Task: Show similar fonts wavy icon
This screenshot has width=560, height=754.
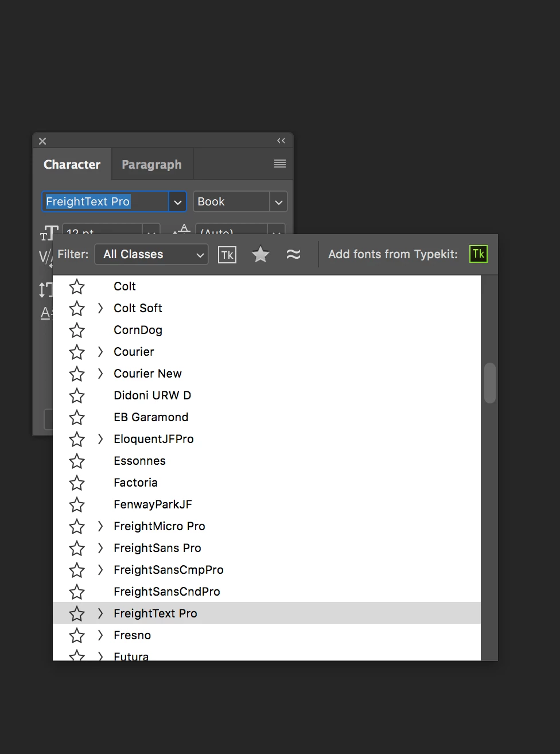Action: 293,254
